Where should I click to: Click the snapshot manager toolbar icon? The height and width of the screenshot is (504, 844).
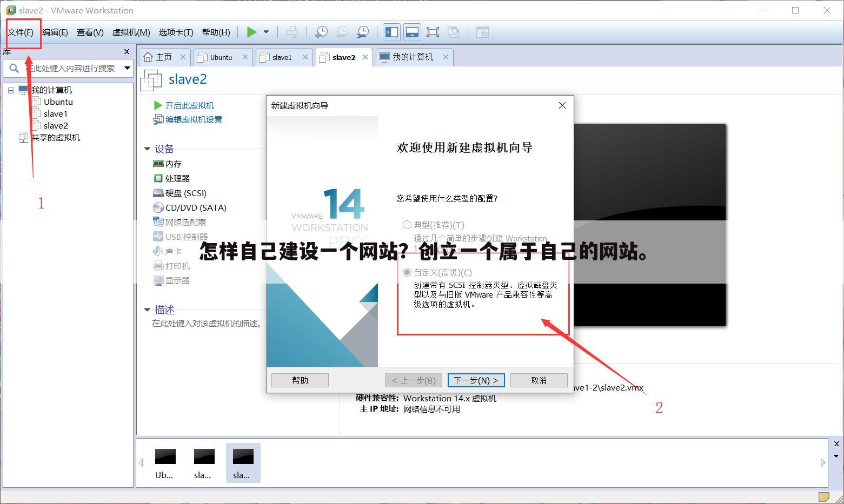tap(362, 32)
